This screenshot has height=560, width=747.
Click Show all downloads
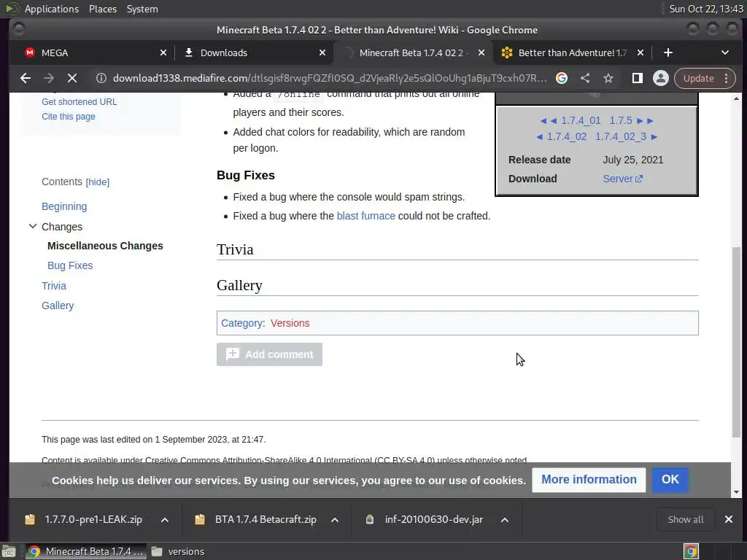point(686,519)
